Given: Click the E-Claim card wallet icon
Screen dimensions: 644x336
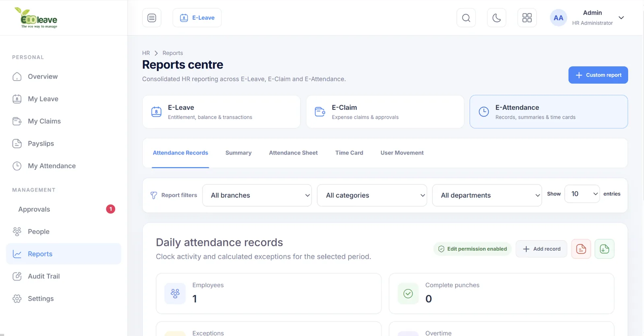Looking at the screenshot, I should (320, 112).
